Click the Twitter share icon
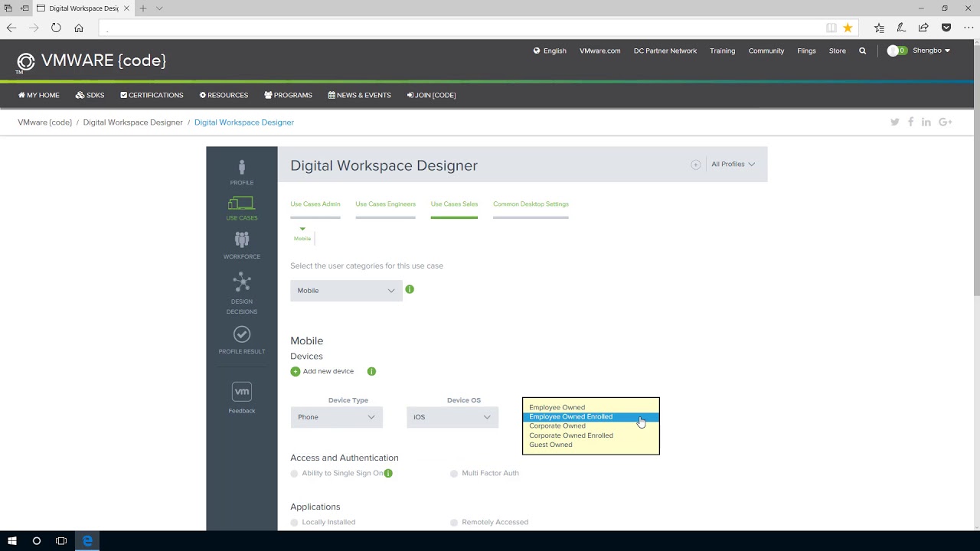The width and height of the screenshot is (980, 551). point(894,122)
